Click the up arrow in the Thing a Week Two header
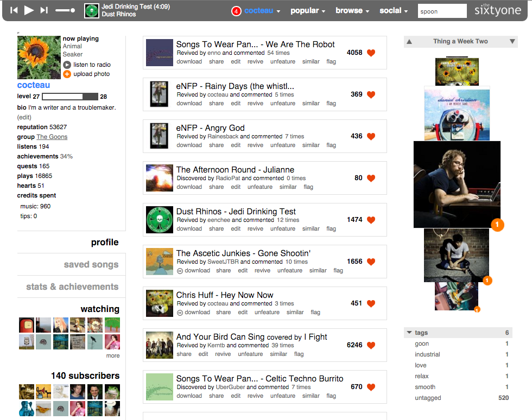 click(409, 41)
